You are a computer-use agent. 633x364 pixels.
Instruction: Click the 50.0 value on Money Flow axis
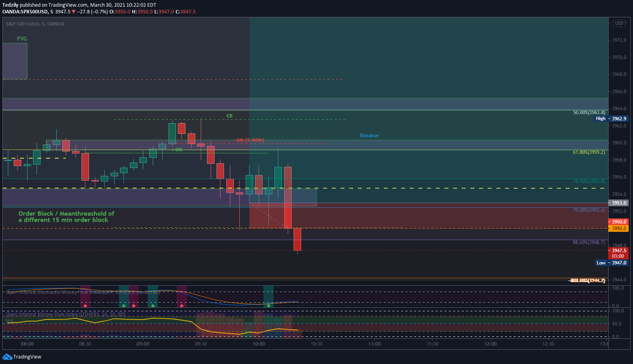617,324
